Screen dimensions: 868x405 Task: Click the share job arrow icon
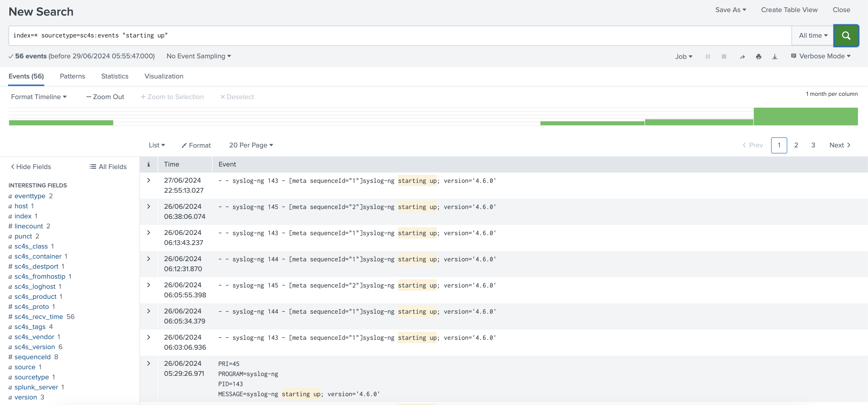tap(742, 57)
